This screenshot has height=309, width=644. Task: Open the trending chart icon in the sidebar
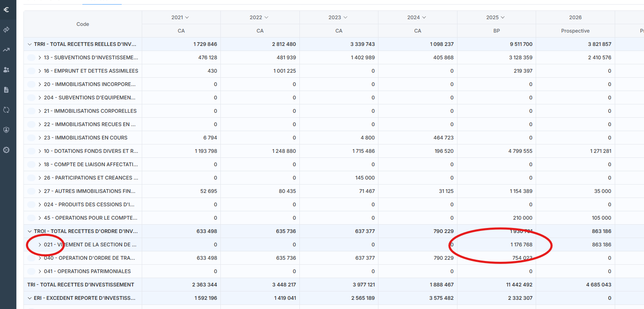tap(6, 50)
